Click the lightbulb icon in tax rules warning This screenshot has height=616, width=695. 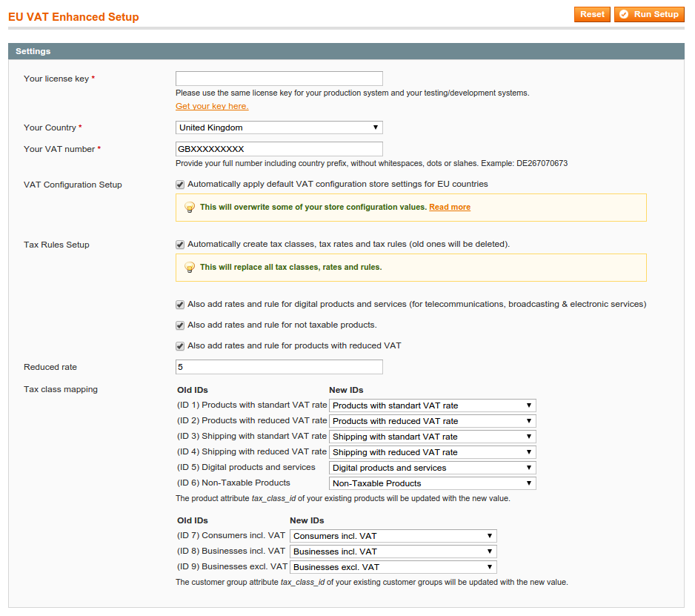click(190, 267)
